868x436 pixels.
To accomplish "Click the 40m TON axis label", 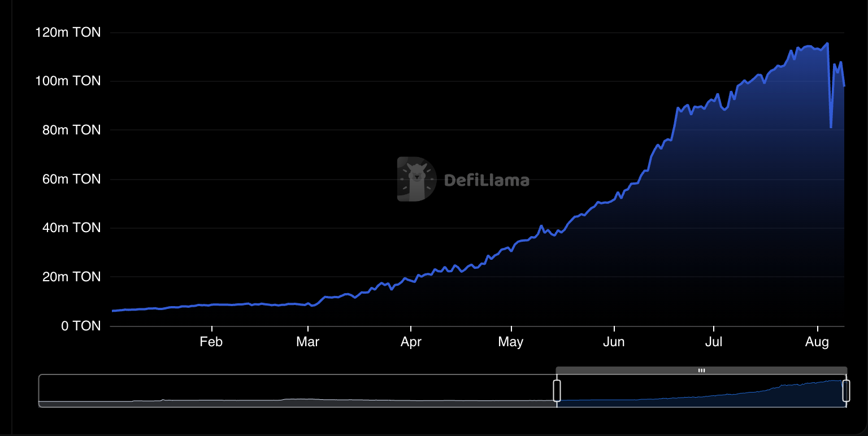I will pos(71,228).
